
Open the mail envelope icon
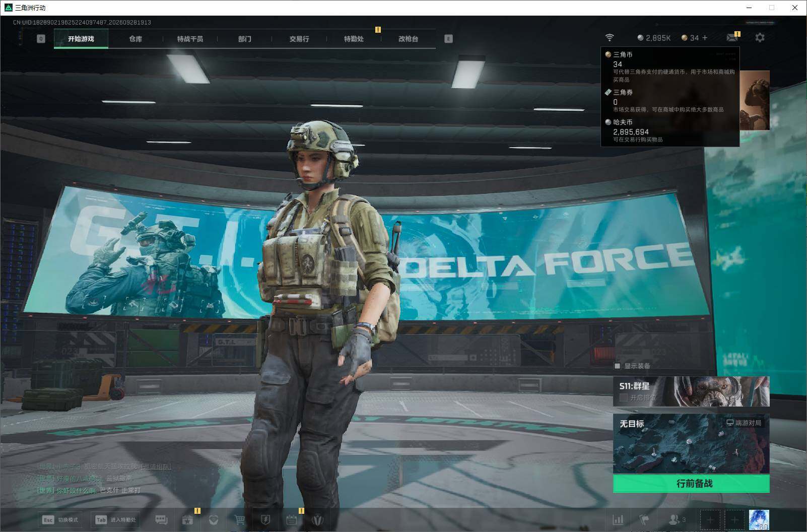[732, 38]
